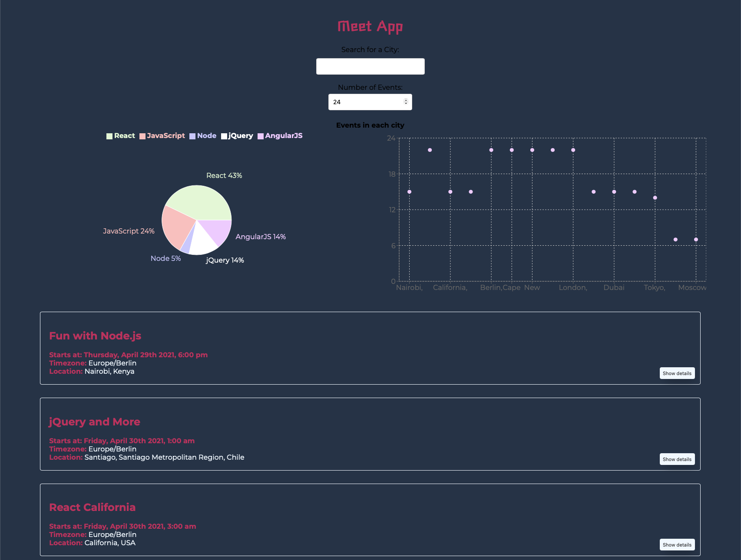Click the AngularJS legend color square

pos(261,136)
